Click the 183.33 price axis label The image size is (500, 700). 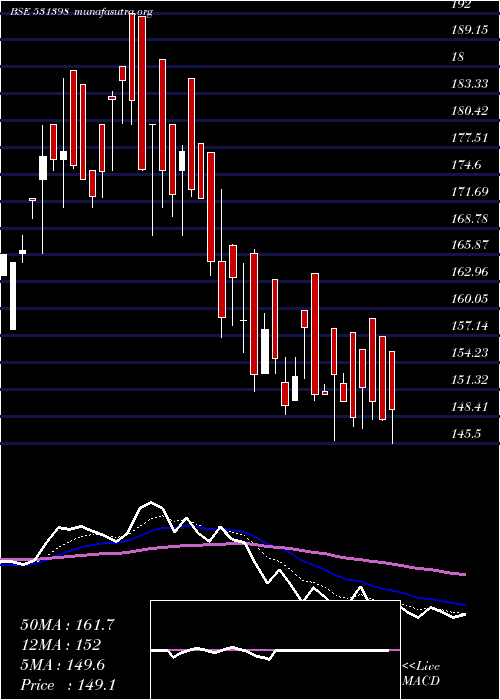pos(470,84)
